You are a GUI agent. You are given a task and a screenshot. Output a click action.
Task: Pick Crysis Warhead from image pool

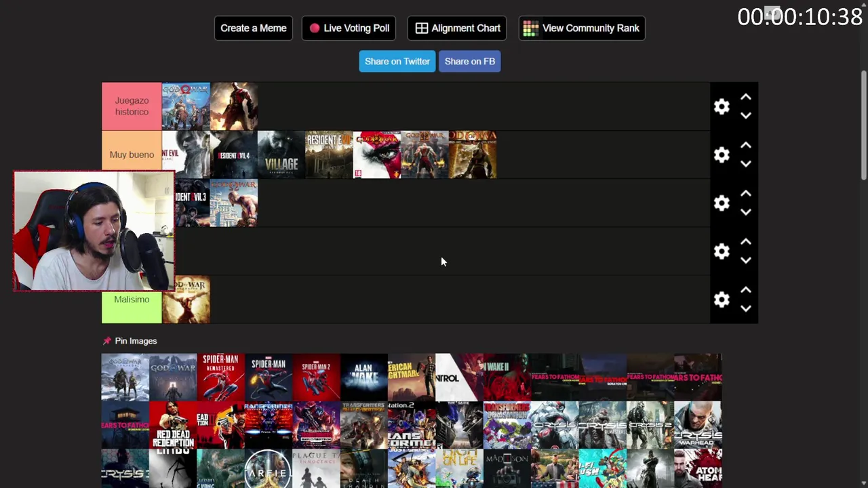(x=698, y=425)
